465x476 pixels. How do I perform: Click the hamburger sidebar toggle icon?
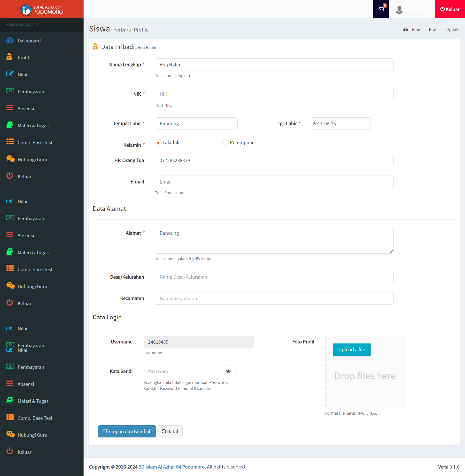pos(91,9)
